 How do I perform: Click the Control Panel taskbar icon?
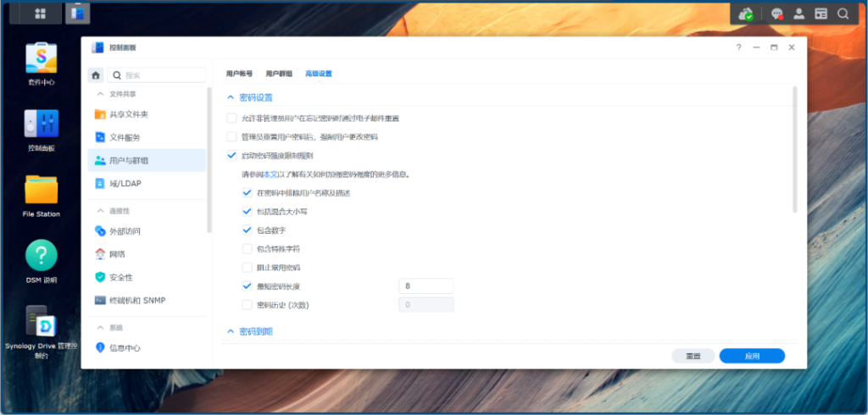pos(77,14)
